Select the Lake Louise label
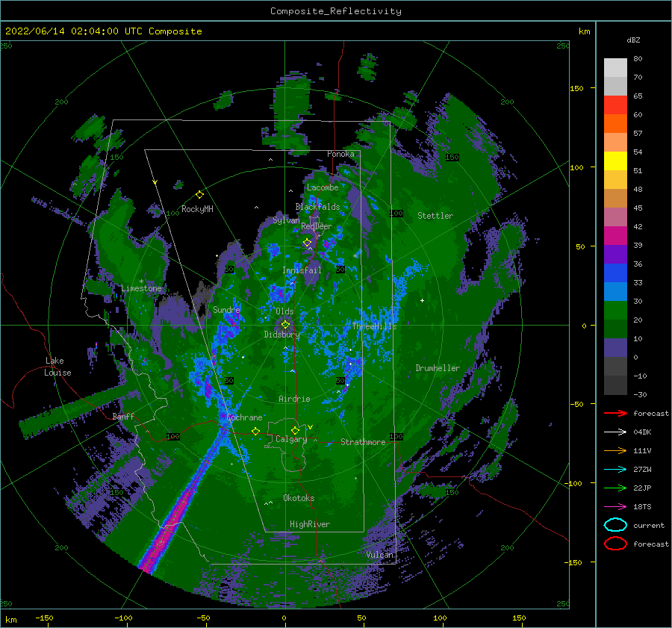The image size is (672, 628). point(57,367)
